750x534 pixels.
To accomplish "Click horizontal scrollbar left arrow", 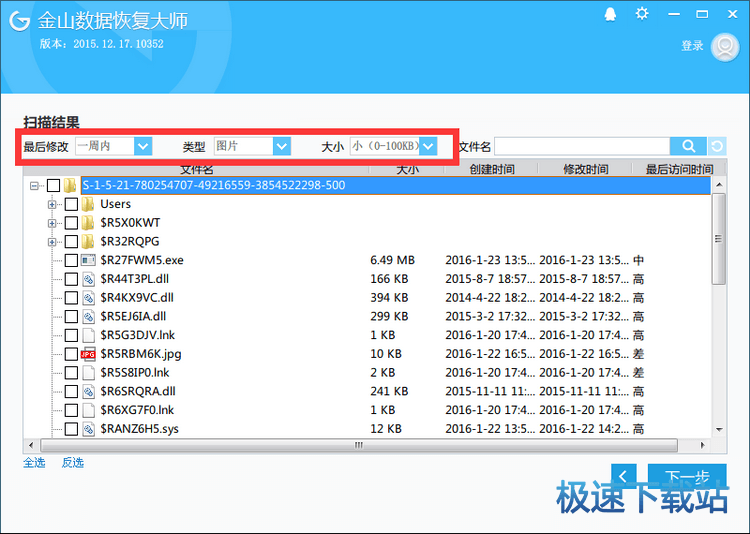I will point(31,445).
